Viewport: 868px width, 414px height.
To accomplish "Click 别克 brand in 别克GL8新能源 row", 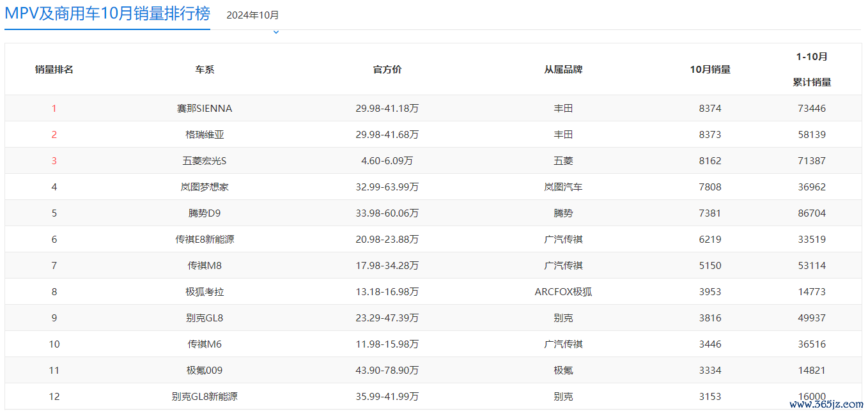I will click(x=563, y=397).
